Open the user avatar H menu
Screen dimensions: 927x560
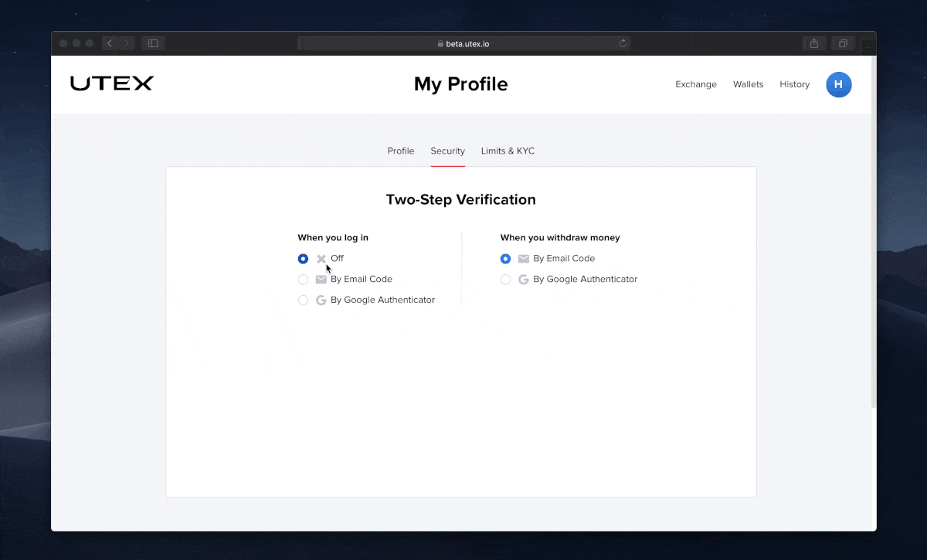(x=839, y=84)
